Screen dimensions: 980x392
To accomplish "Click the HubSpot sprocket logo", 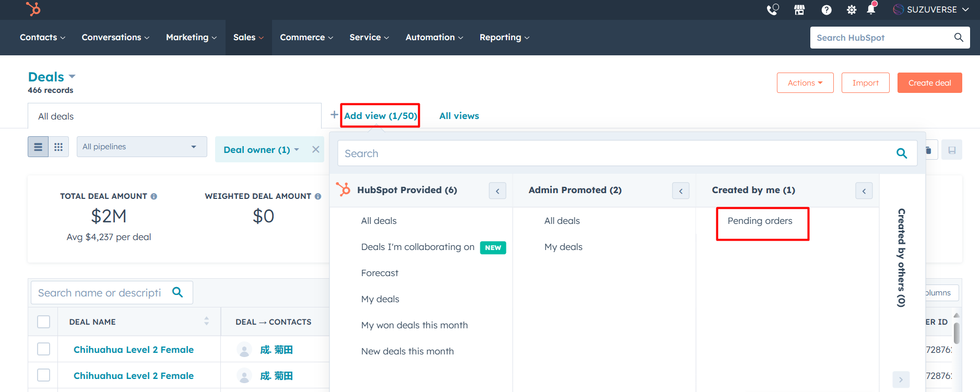I will [33, 9].
